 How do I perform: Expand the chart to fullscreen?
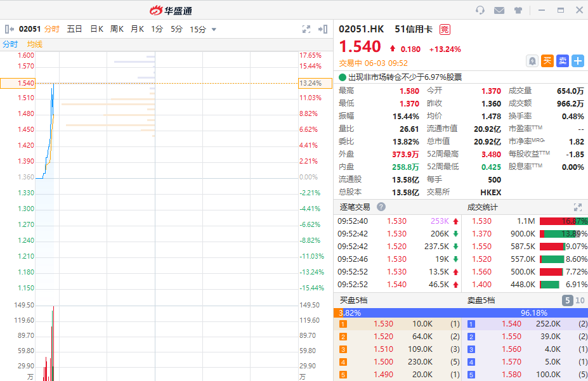click(x=306, y=29)
